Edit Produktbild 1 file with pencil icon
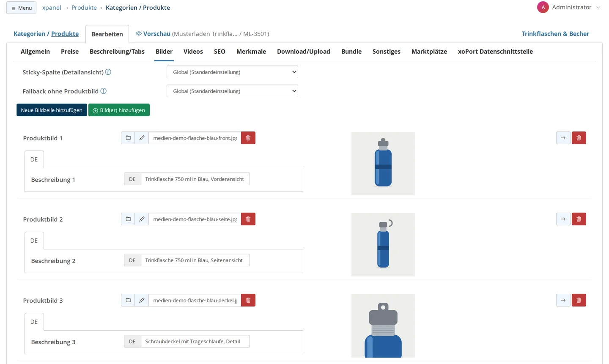The image size is (609, 364). [x=142, y=138]
